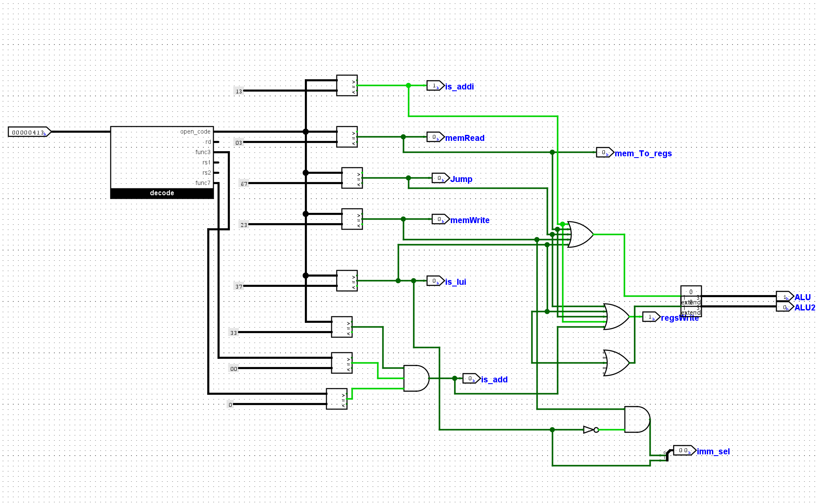Select the bottom OR gate with unconnected inputs
The image size is (816, 504).
click(616, 363)
